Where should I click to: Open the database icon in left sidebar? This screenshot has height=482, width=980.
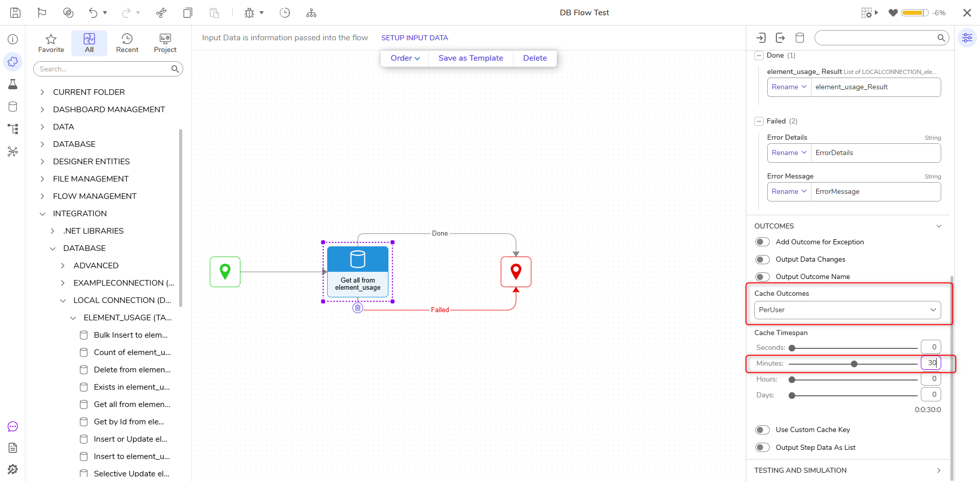click(13, 107)
